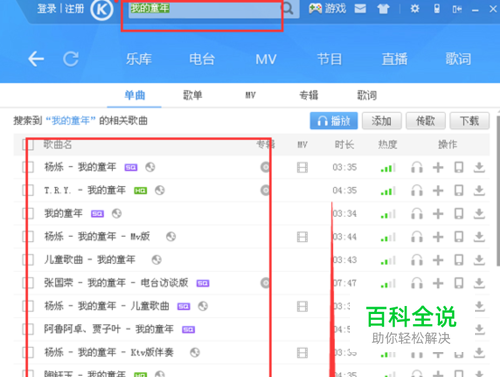The height and width of the screenshot is (377, 500).
Task: Add the 03:34 我的童年 track with plus
Action: (438, 214)
